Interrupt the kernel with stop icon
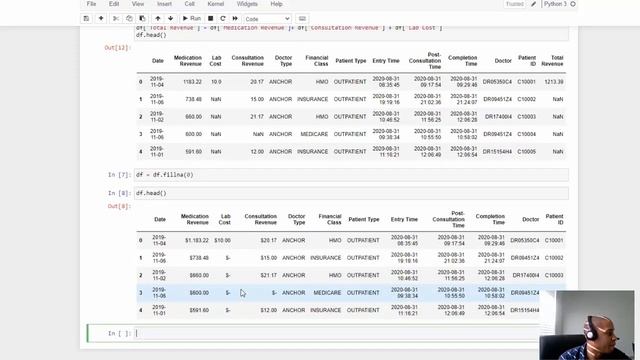Screen dimensions: 640x360 (211, 19)
